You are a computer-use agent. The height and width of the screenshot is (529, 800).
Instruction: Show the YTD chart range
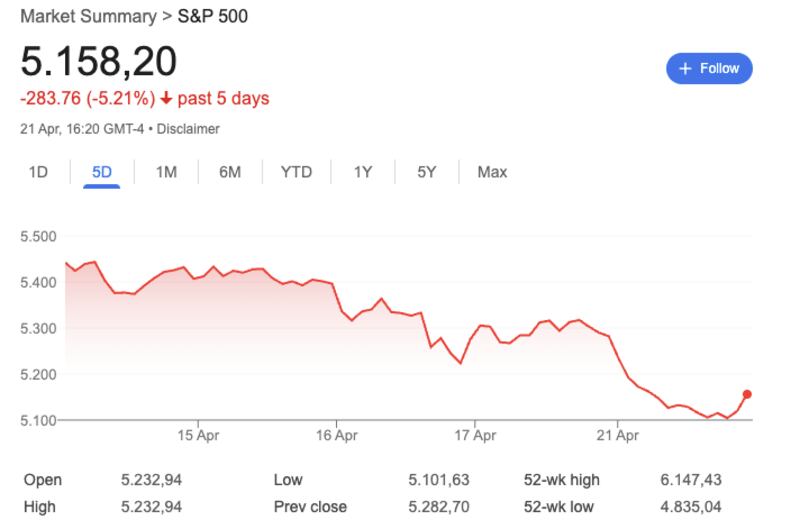(x=296, y=172)
